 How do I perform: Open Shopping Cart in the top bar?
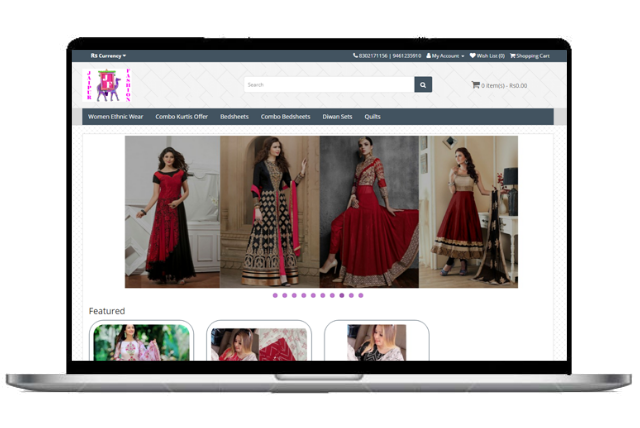[x=530, y=56]
